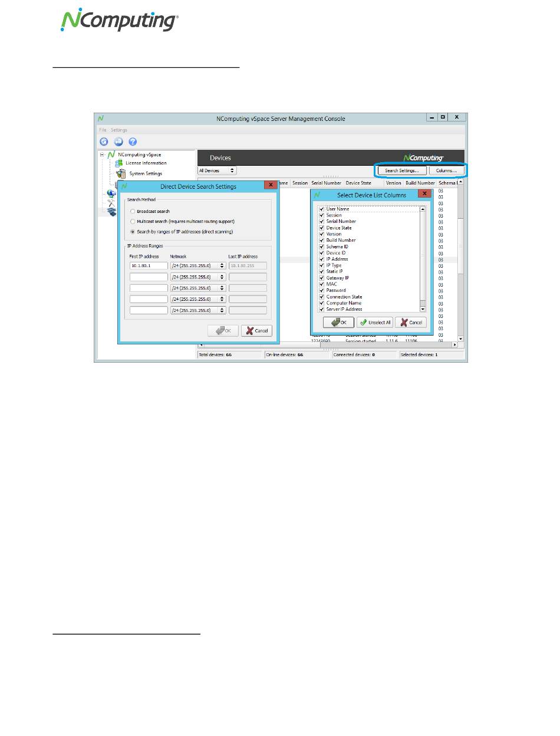Click the middle blue toolbar icon
The width and height of the screenshot is (560, 736).
(x=118, y=142)
